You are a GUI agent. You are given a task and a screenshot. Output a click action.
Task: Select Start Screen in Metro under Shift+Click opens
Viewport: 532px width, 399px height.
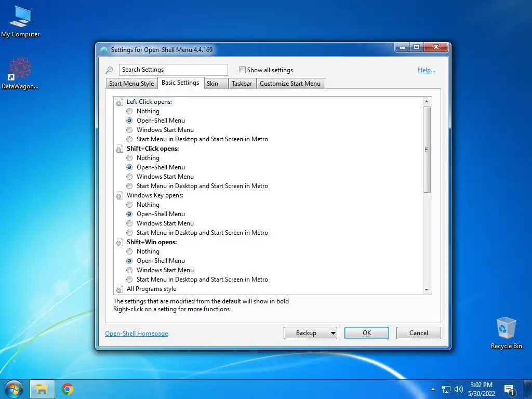click(x=129, y=186)
